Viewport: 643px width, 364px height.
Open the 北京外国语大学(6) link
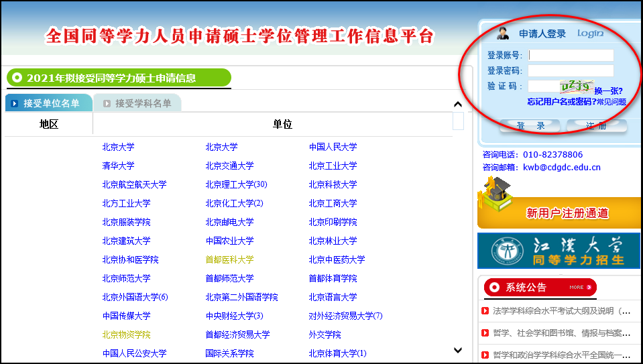click(x=135, y=297)
